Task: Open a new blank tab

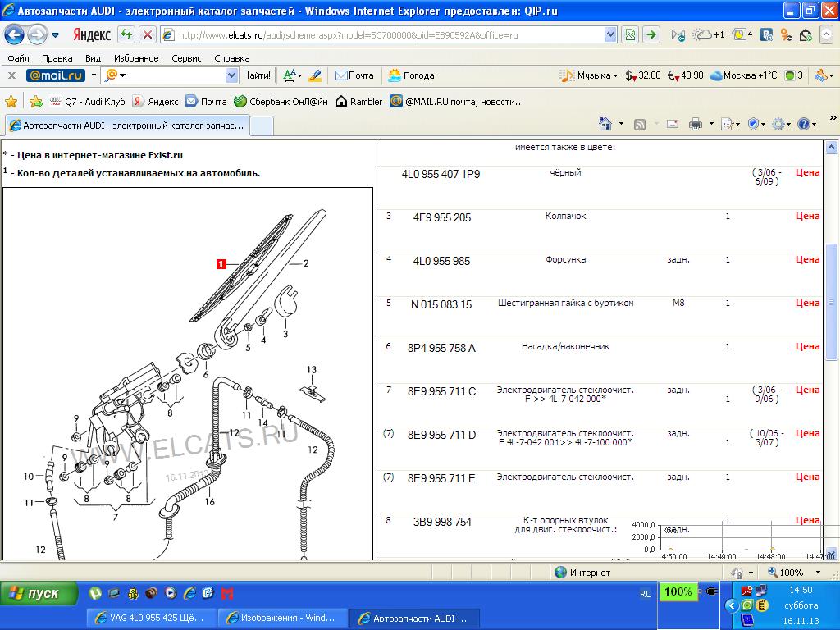Action: (x=262, y=126)
